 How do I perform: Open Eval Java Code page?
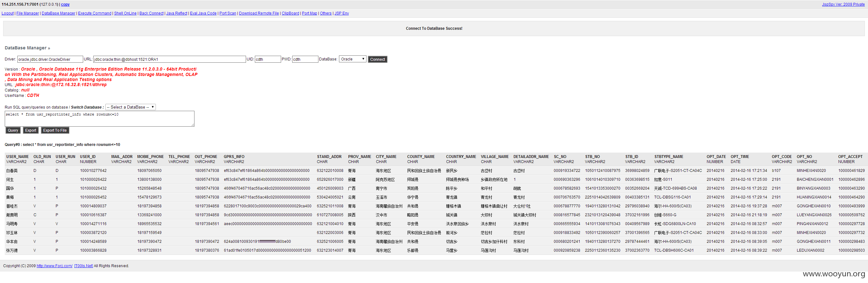click(203, 13)
